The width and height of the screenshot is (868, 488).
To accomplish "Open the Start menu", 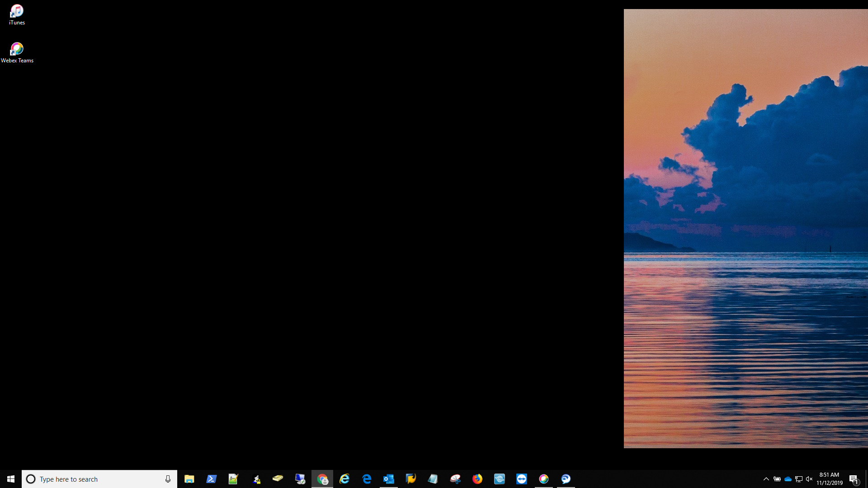I will [11, 479].
